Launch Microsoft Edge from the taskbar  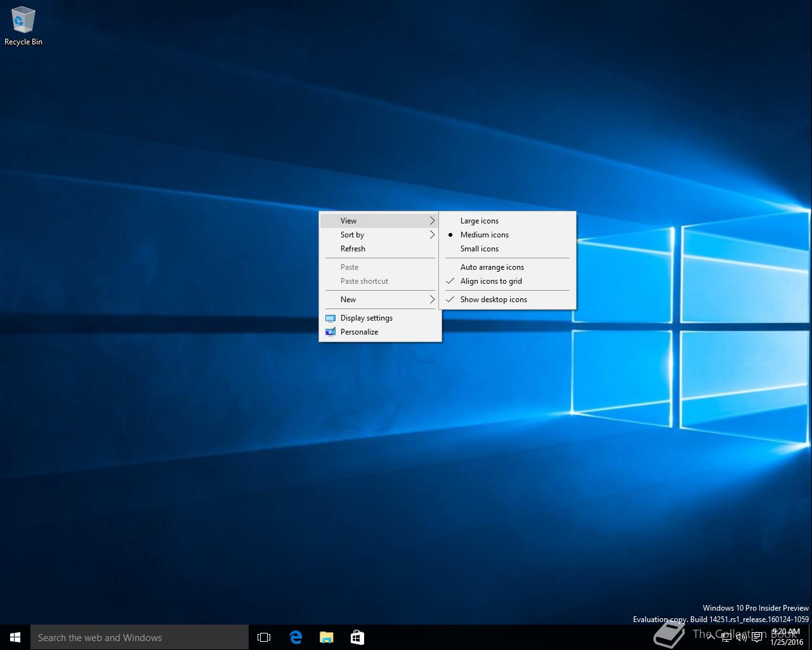(296, 637)
